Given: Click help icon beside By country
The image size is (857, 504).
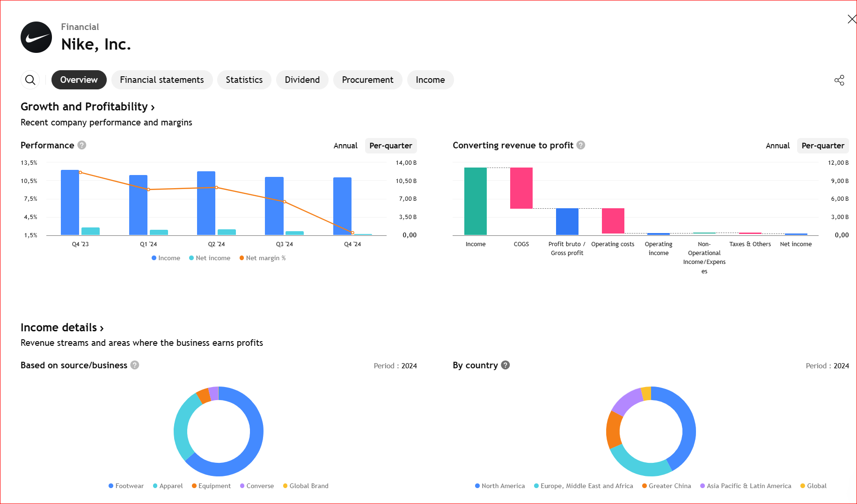Looking at the screenshot, I should pos(505,365).
